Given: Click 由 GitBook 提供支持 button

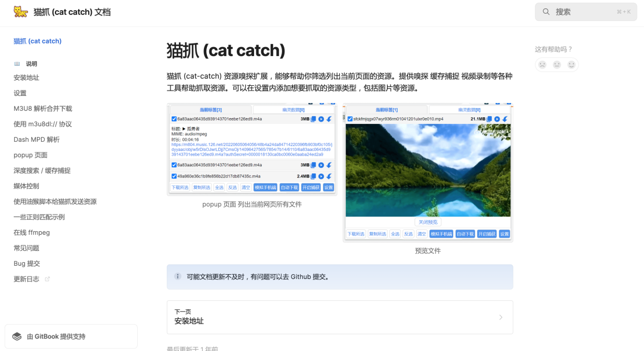Looking at the screenshot, I should coord(71,337).
